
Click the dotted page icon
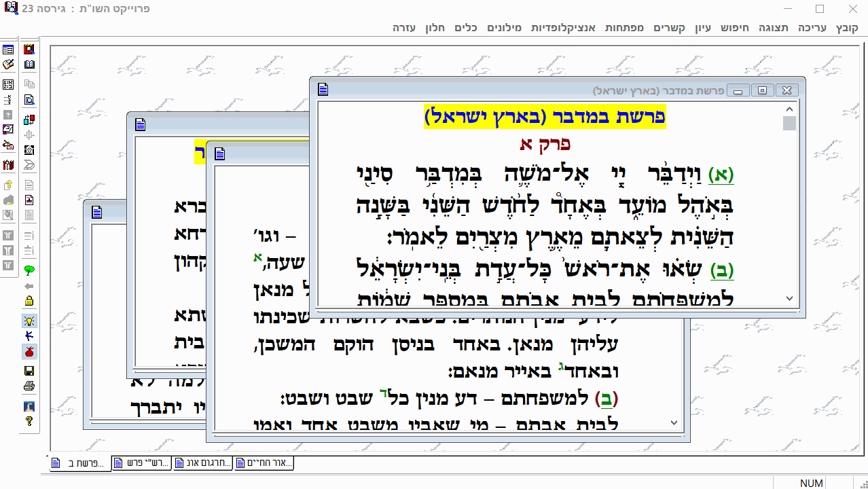coord(29,150)
